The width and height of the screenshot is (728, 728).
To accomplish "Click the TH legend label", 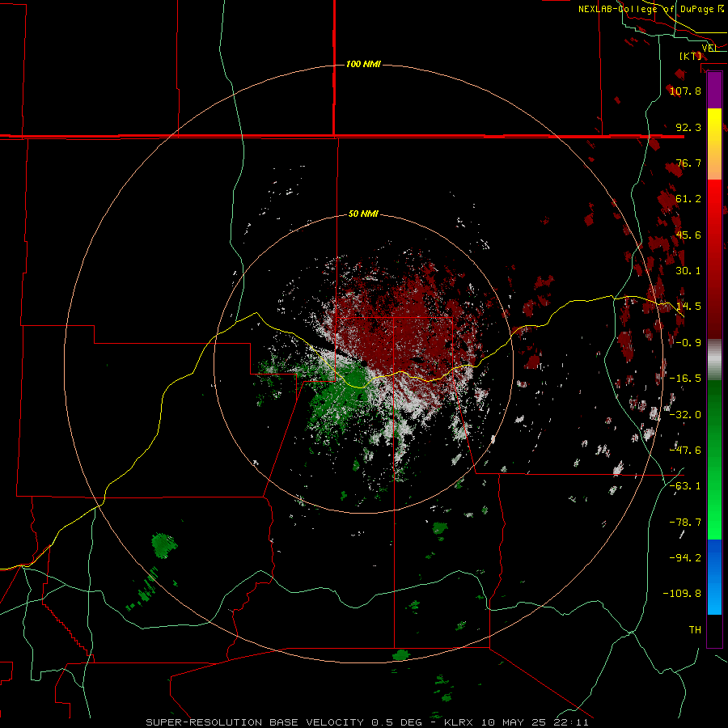I will [695, 630].
